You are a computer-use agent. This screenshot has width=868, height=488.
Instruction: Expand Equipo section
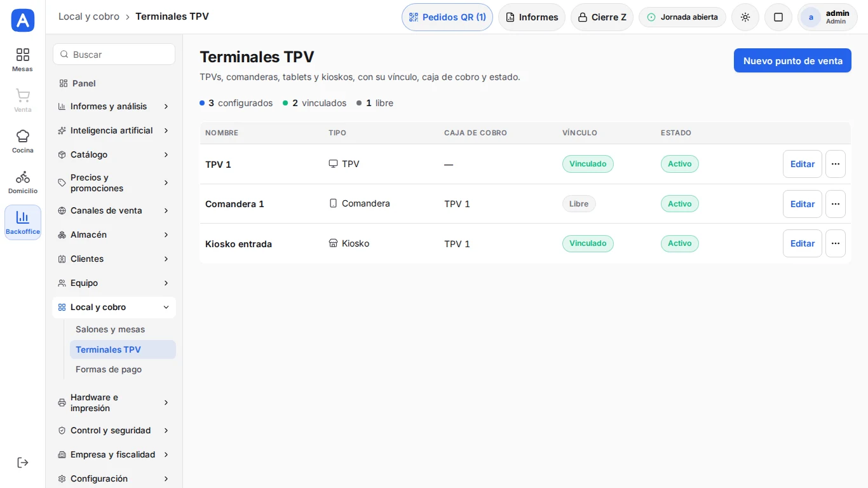(114, 283)
